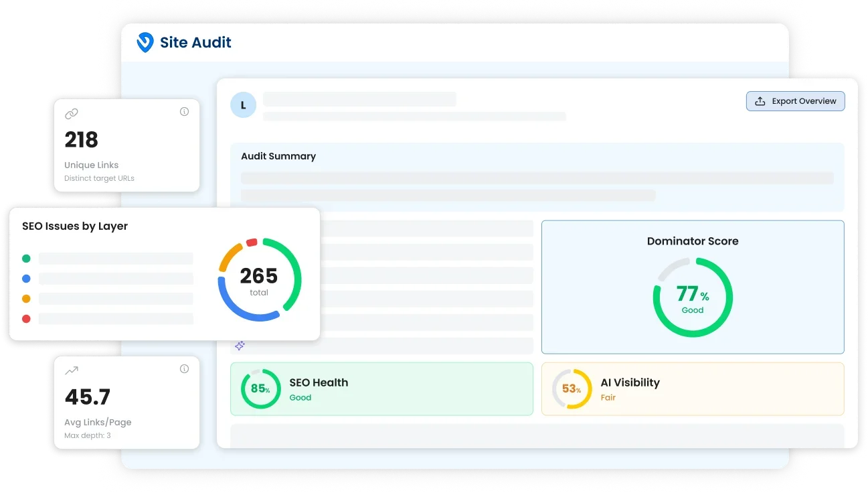Toggle the yellow layer in SEO Issues legend
This screenshot has width=868, height=493.
click(25, 299)
